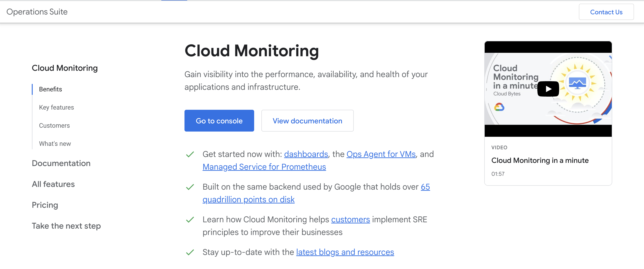644x269 pixels.
Task: Open the customers link
Action: click(350, 219)
